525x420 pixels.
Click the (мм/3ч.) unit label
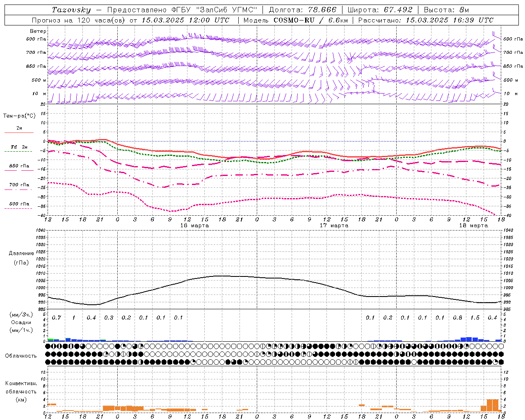coord(21,315)
